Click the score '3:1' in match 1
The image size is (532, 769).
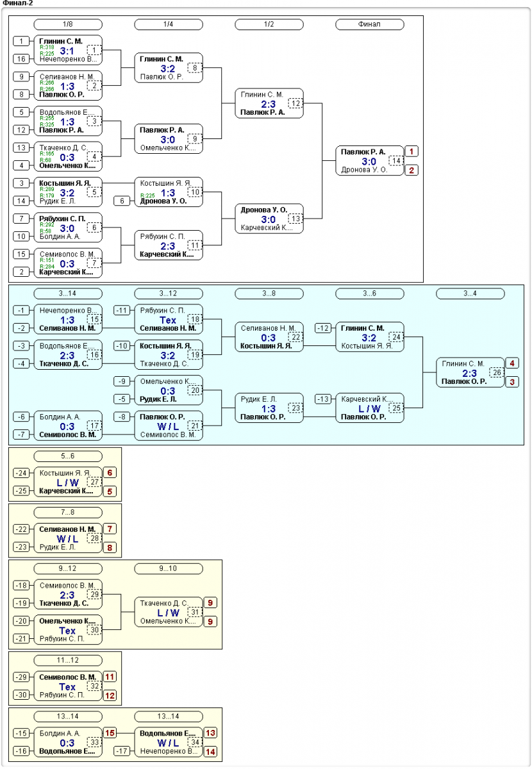coord(67,50)
